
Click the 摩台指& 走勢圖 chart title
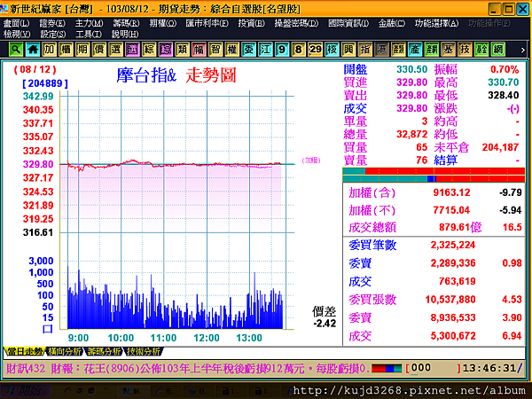[176, 75]
